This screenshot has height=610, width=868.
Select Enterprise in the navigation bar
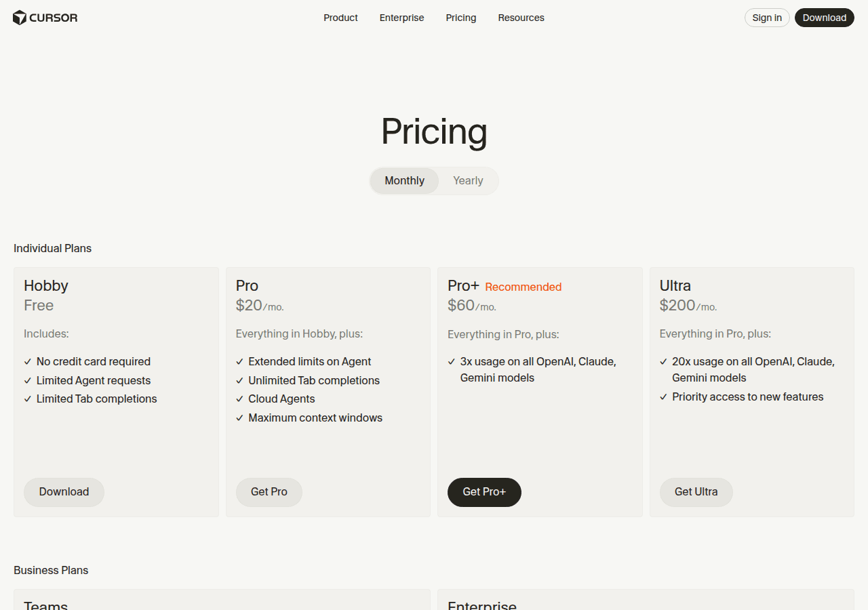click(x=401, y=18)
